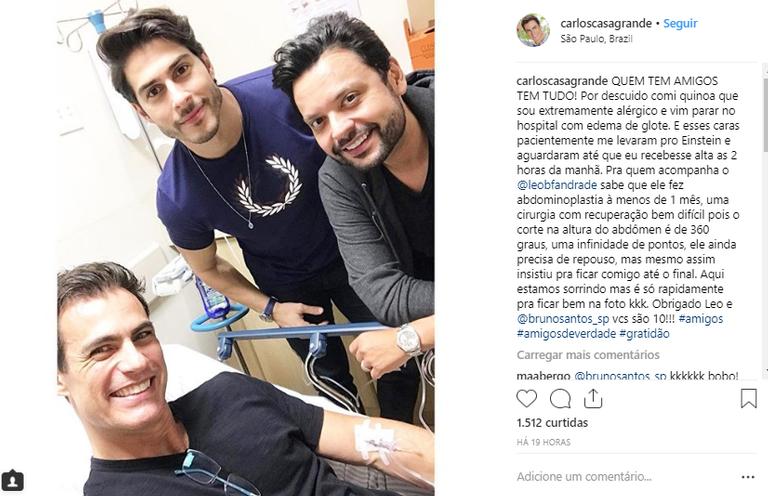The height and width of the screenshot is (496, 768).
Task: Open the #amigosdeverdade hashtag
Action: pyautogui.click(x=566, y=334)
